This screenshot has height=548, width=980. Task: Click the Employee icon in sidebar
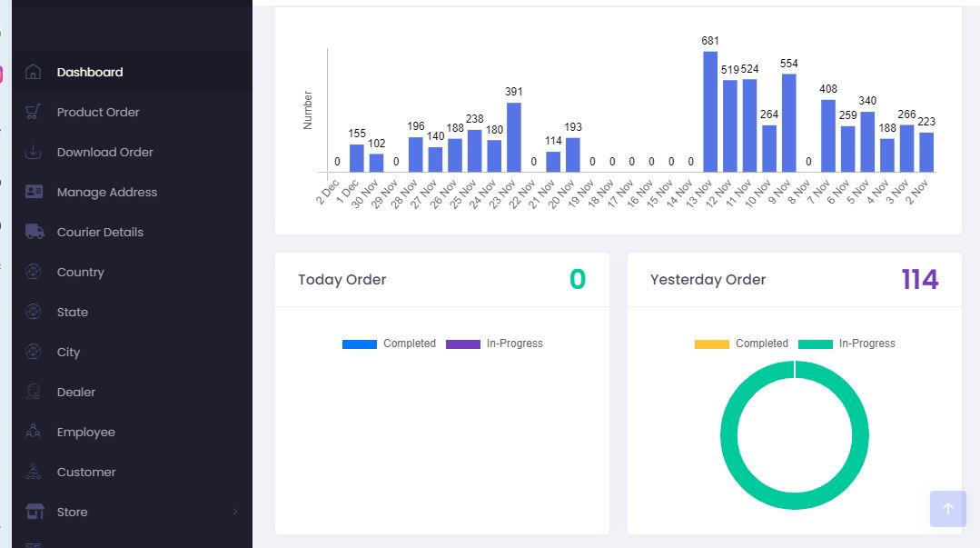point(34,431)
